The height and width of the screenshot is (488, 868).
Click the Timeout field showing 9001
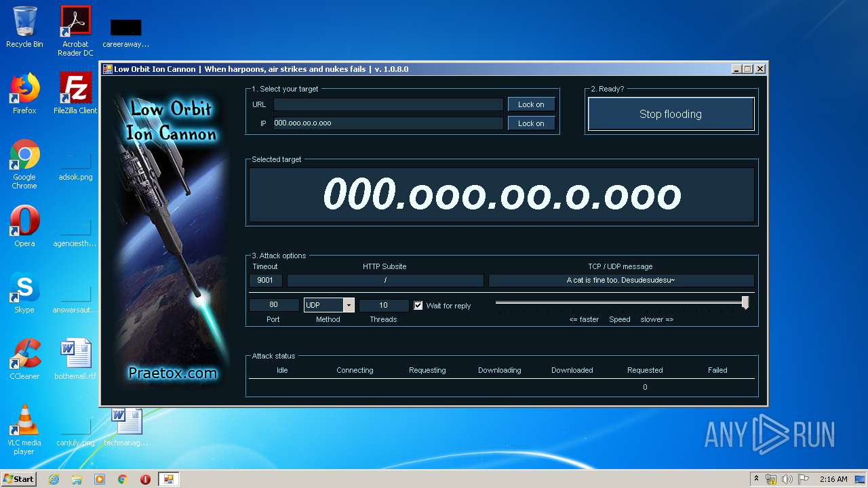click(x=265, y=281)
